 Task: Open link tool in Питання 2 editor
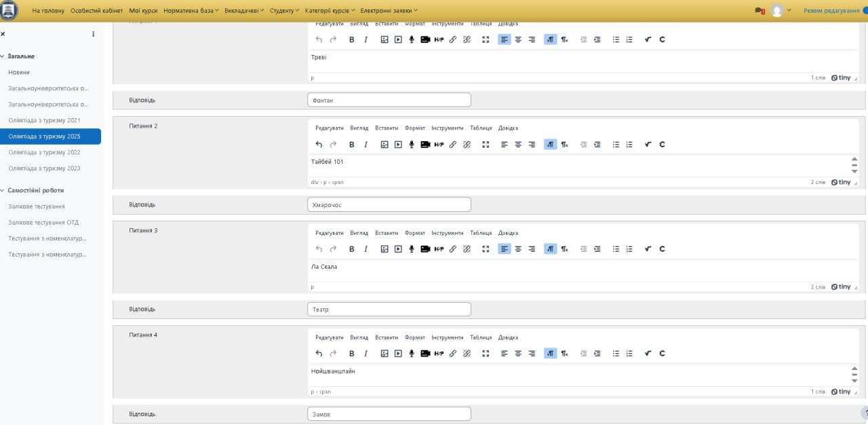click(453, 144)
